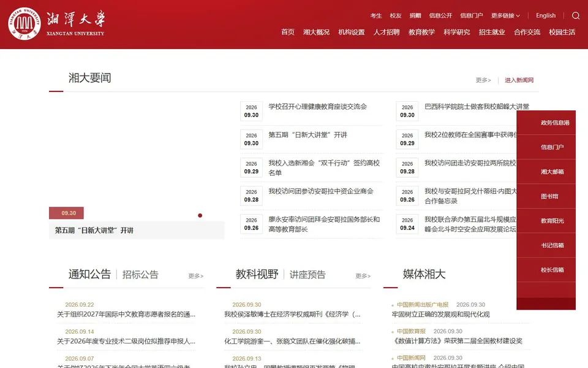The width and height of the screenshot is (588, 368).
Task: Click source label 中国新闻出版广电报
Action: pos(423,305)
